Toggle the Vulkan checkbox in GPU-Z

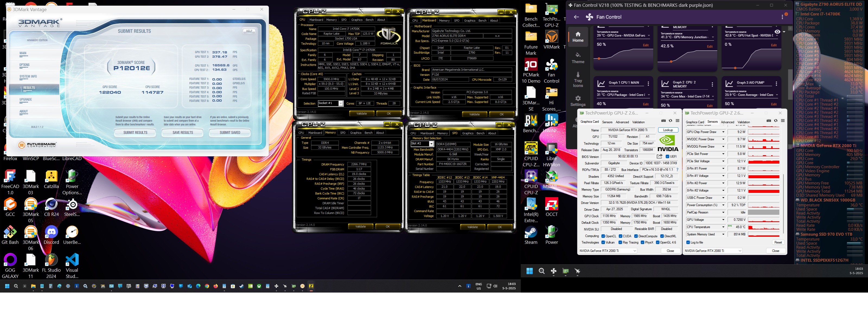[x=603, y=242]
